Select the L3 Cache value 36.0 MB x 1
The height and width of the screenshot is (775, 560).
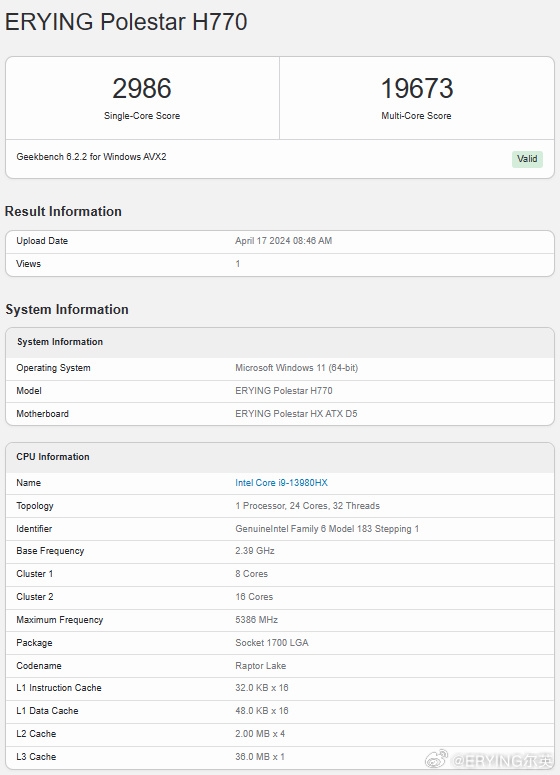coord(260,757)
